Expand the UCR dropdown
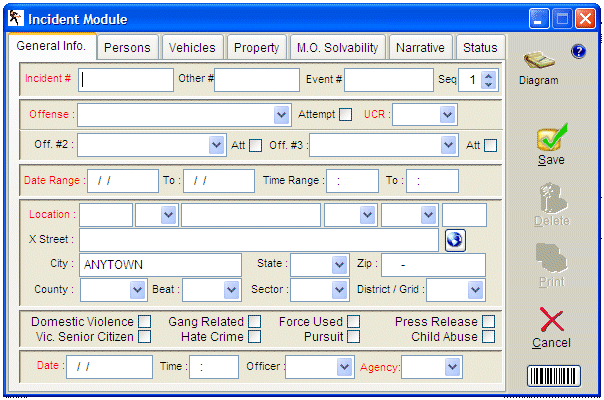 click(x=447, y=114)
